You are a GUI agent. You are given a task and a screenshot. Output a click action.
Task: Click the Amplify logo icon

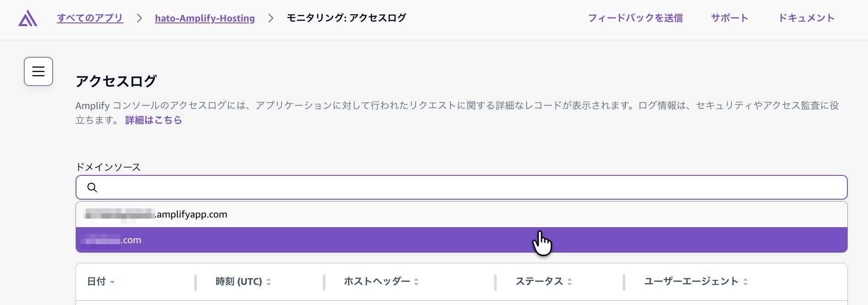(27, 18)
